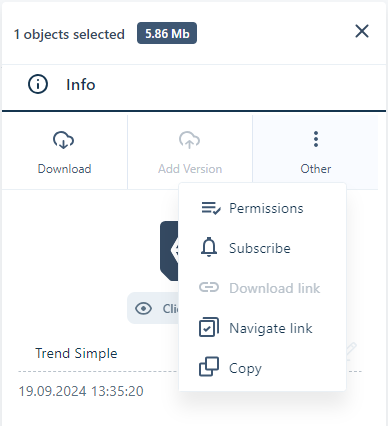Click the Trend Simple name field
Image resolution: width=388 pixels, height=426 pixels.
coord(76,353)
